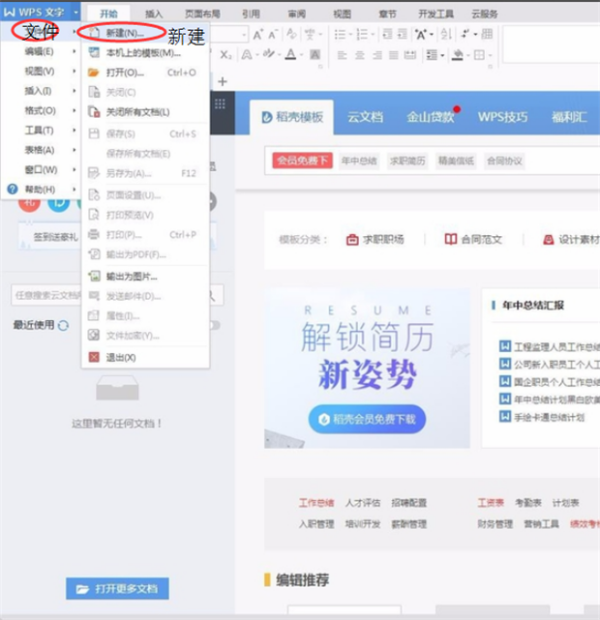Open the font size combo box arrow

tap(244, 35)
